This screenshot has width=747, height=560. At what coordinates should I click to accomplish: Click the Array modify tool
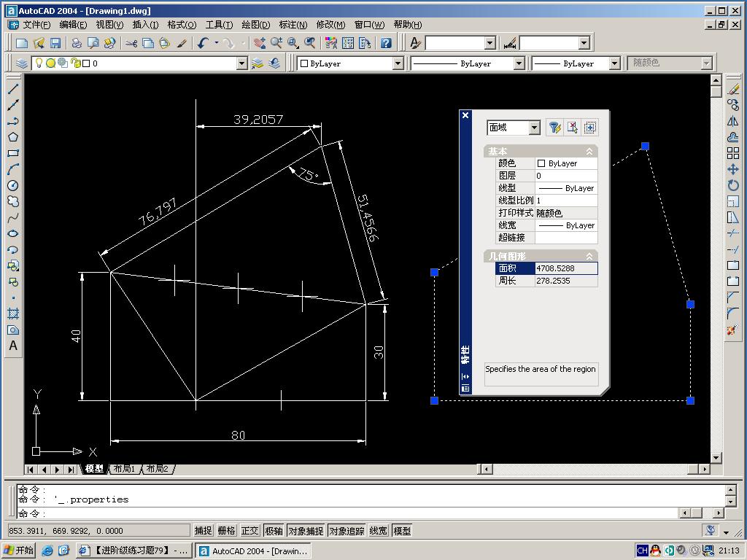tap(733, 153)
